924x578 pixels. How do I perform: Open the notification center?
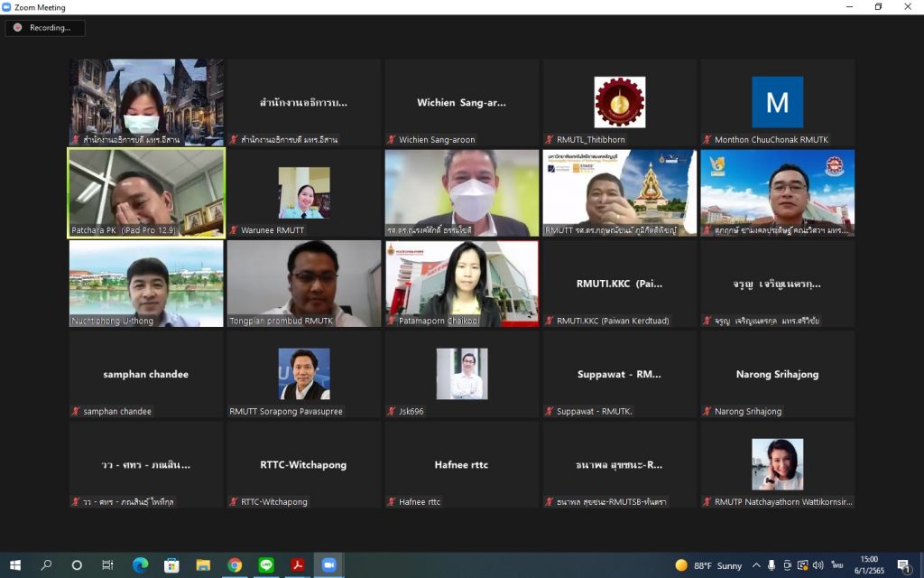pyautogui.click(x=903, y=565)
